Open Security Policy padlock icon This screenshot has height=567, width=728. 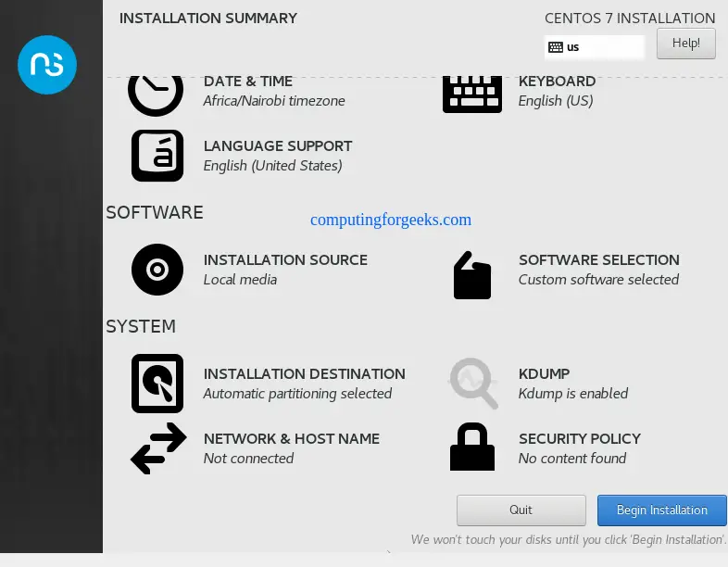pyautogui.click(x=472, y=447)
